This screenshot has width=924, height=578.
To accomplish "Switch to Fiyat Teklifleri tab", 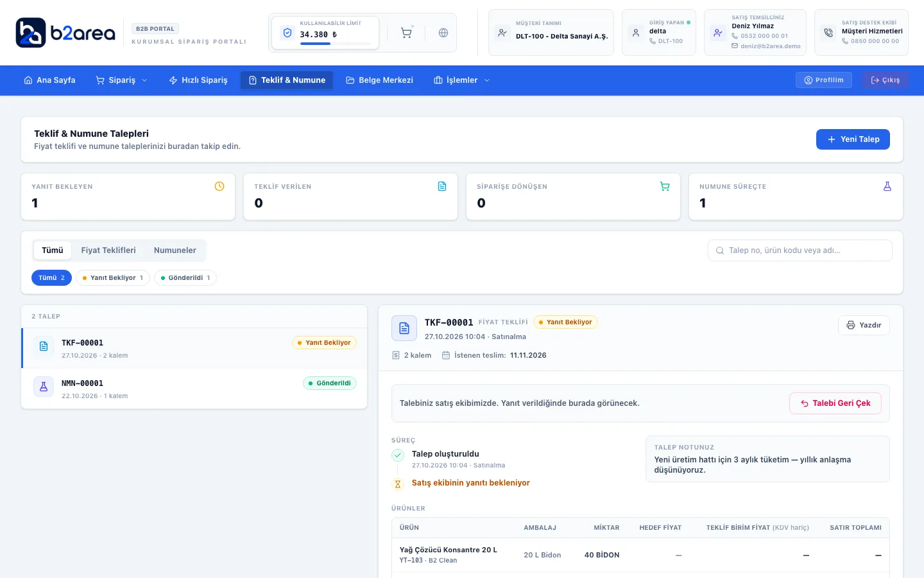I will 108,250.
